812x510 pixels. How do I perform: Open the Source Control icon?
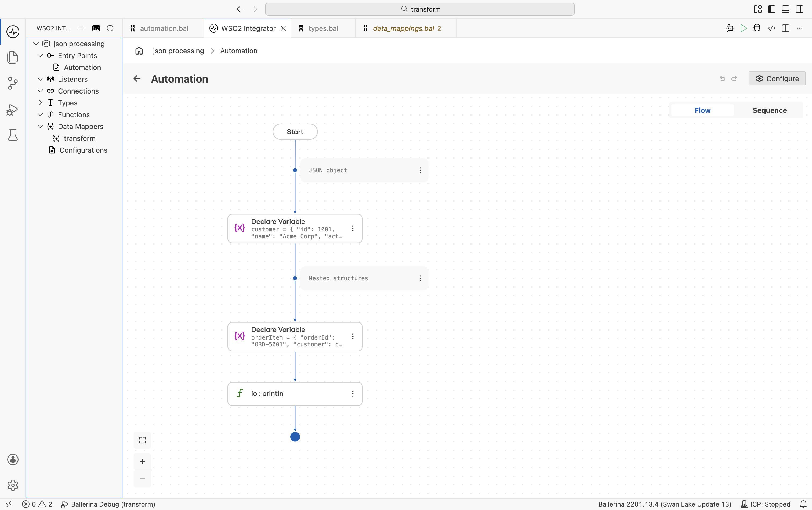[x=13, y=83]
